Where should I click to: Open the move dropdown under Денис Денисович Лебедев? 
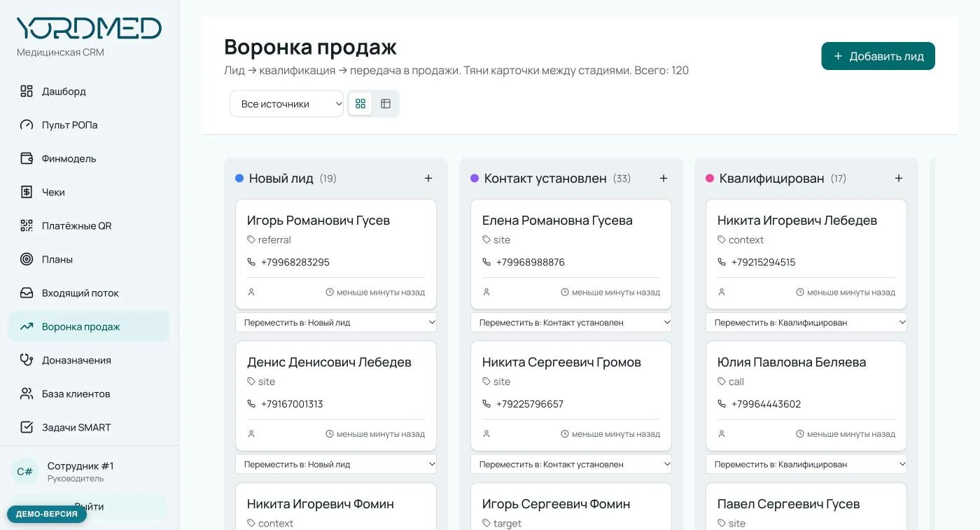click(x=336, y=464)
